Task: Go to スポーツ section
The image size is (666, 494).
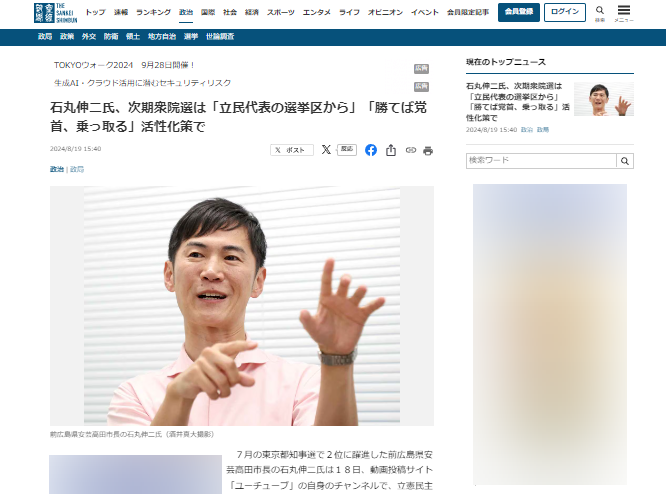Action: pos(280,12)
